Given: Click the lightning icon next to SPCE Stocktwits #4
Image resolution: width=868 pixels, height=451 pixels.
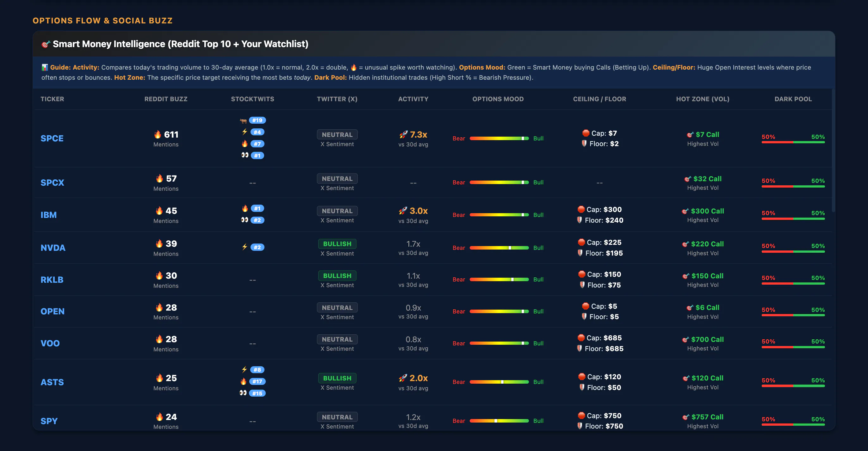Looking at the screenshot, I should click(245, 132).
